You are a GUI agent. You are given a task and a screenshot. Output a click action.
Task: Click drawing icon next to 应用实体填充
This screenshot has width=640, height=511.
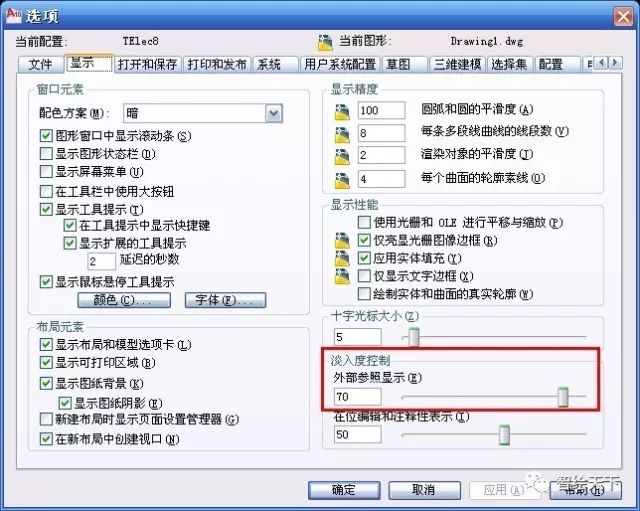click(x=342, y=258)
